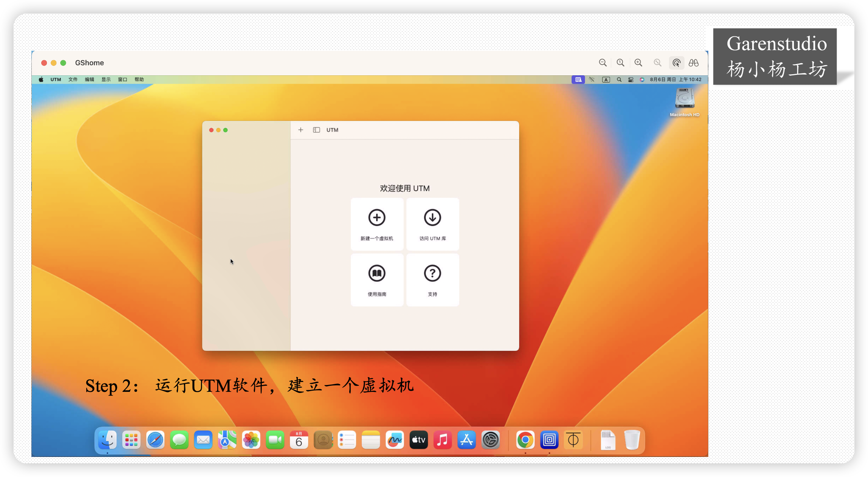
Task: Open Google Chrome from the Dock
Action: [525, 440]
